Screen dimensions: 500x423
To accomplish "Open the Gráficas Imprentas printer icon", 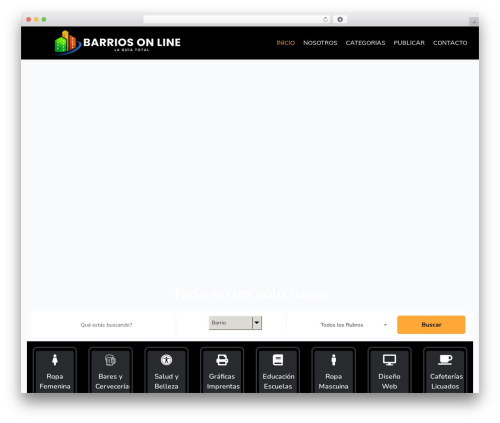I will click(x=222, y=360).
